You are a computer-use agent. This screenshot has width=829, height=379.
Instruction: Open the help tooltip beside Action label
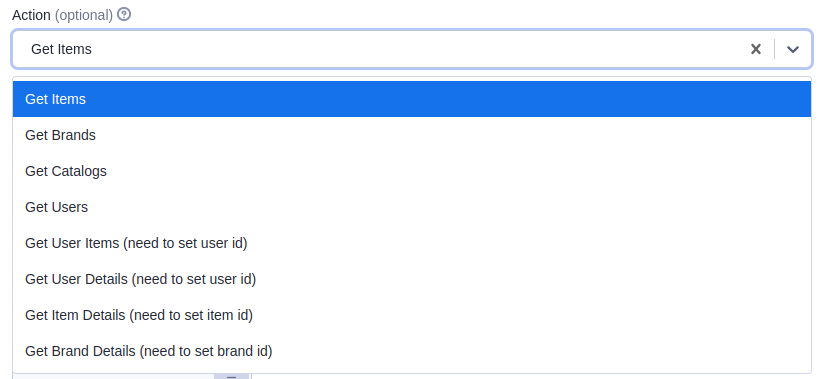124,14
